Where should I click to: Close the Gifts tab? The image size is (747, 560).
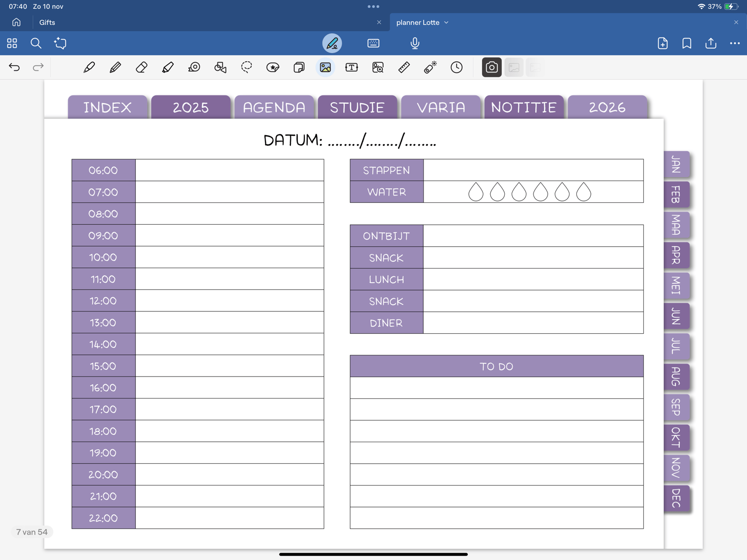379,22
